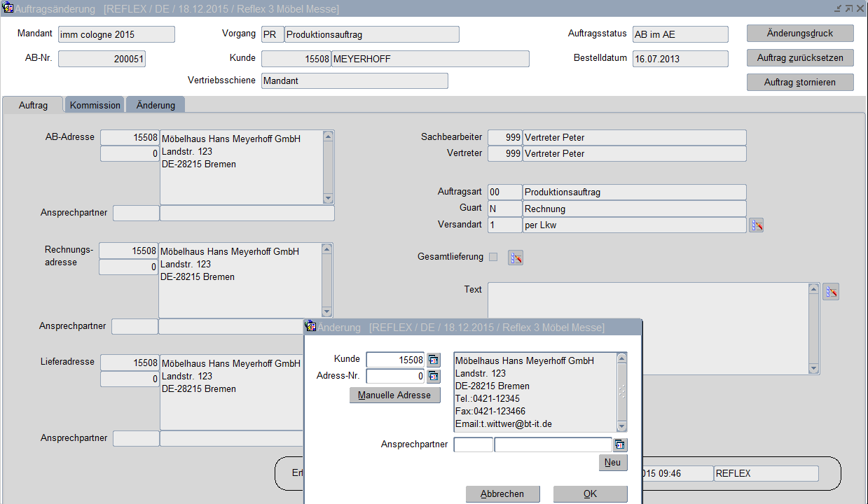Click the Änderungsdruck button
This screenshot has height=504, width=868.
click(x=800, y=34)
